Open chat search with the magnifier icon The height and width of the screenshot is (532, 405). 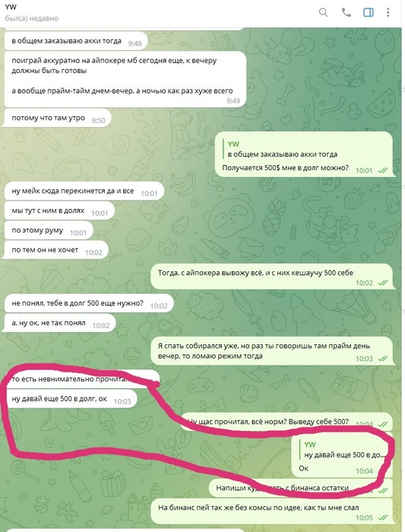[323, 13]
